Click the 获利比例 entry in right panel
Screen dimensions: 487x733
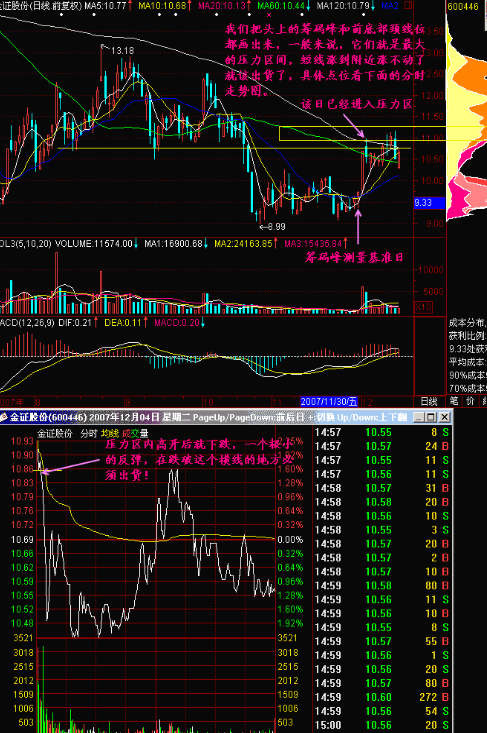(466, 336)
